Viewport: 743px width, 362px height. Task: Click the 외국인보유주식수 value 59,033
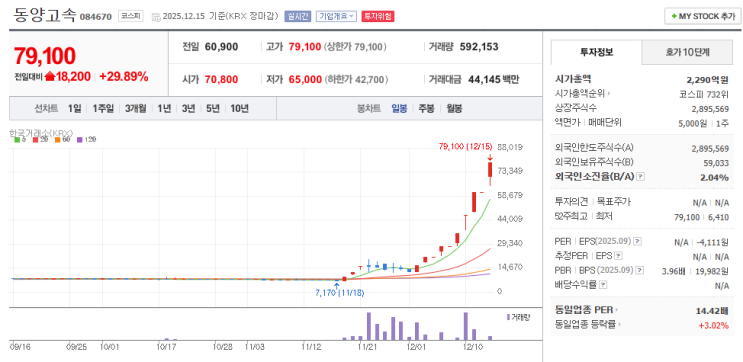tap(716, 163)
